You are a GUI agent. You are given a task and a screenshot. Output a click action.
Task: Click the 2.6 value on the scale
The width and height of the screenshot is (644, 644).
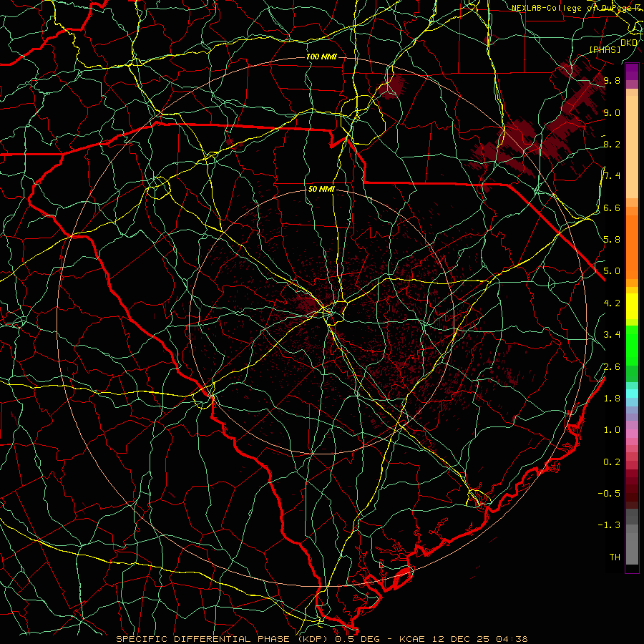pos(612,366)
